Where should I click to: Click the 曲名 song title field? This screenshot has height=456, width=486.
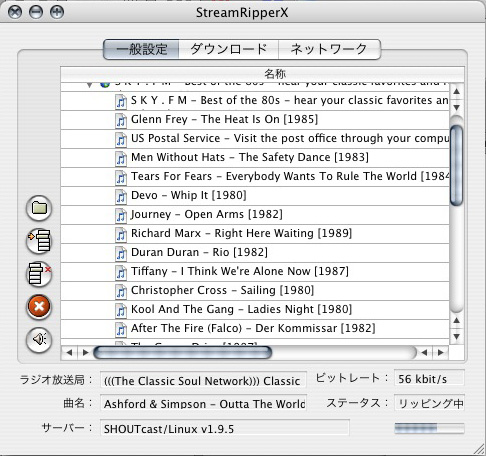click(x=203, y=403)
